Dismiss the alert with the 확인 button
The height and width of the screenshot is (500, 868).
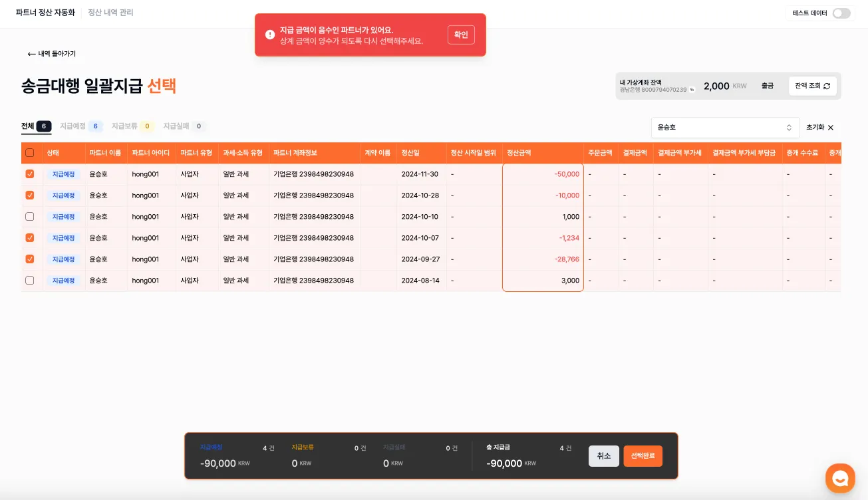(x=460, y=34)
